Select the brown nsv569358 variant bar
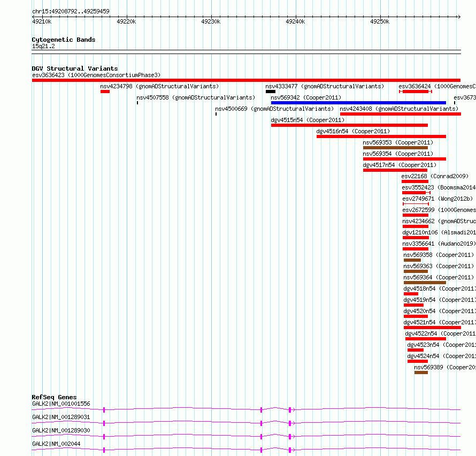476x456 pixels. pyautogui.click(x=412, y=260)
